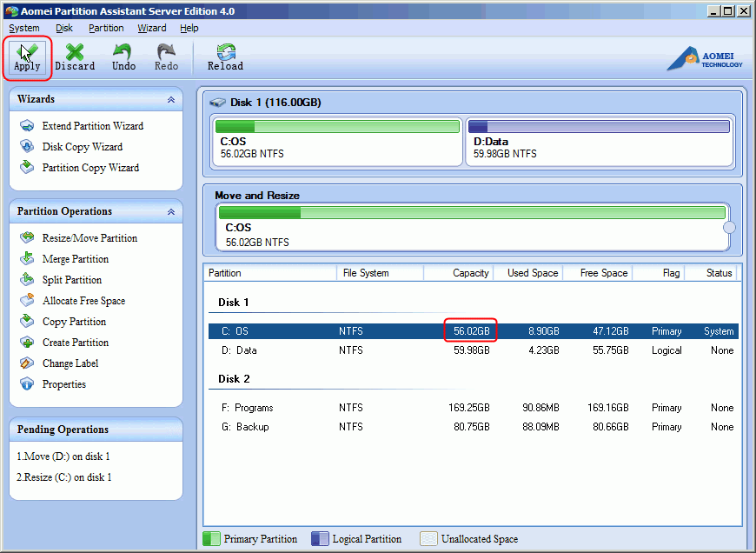
Task: Select Resize/Move Partition operation
Action: [x=89, y=238]
